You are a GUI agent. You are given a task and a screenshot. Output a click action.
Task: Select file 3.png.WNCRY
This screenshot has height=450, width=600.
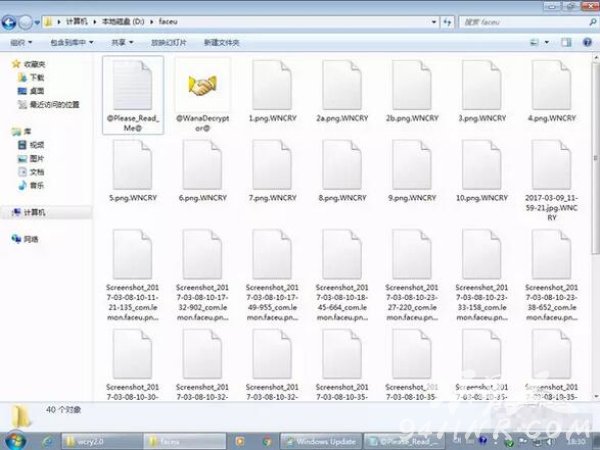[482, 92]
